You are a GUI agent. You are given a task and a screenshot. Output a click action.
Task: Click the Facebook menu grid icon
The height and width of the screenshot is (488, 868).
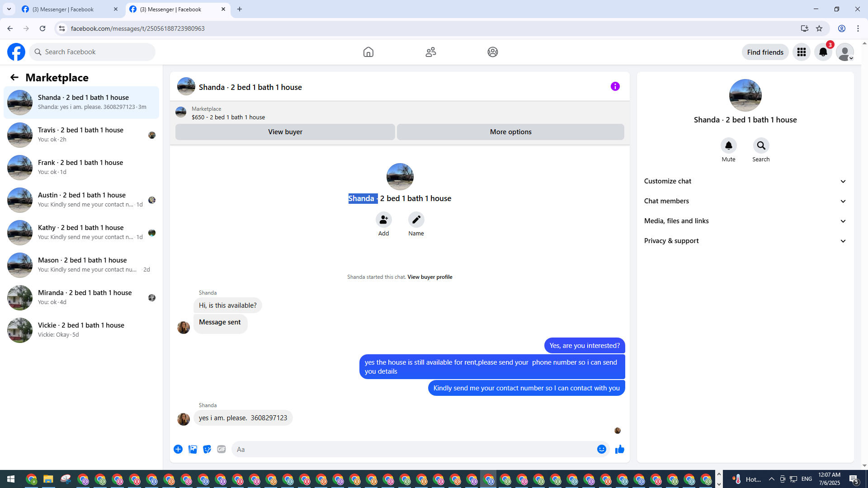[801, 52]
